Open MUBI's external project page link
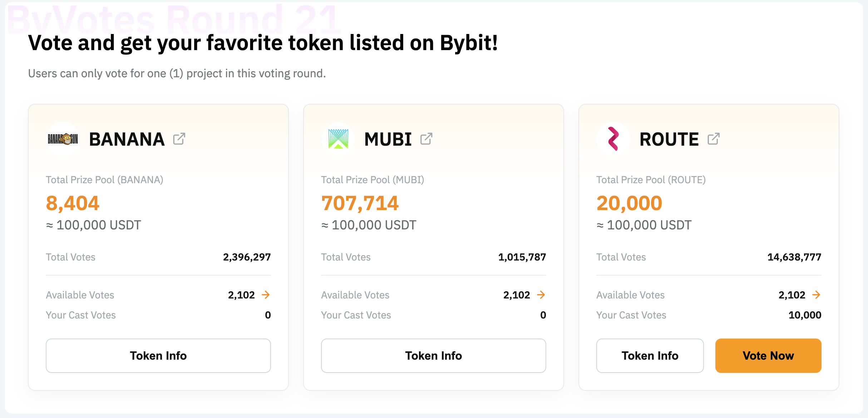 click(x=426, y=138)
